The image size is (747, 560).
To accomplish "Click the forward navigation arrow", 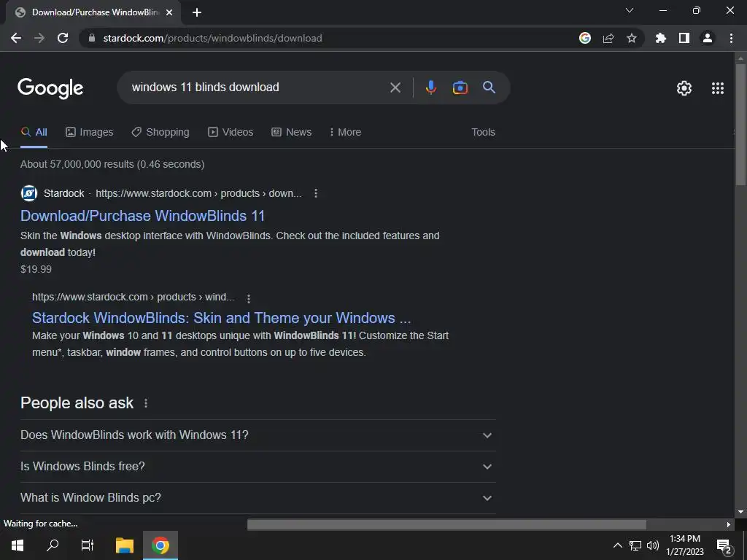I will click(39, 38).
